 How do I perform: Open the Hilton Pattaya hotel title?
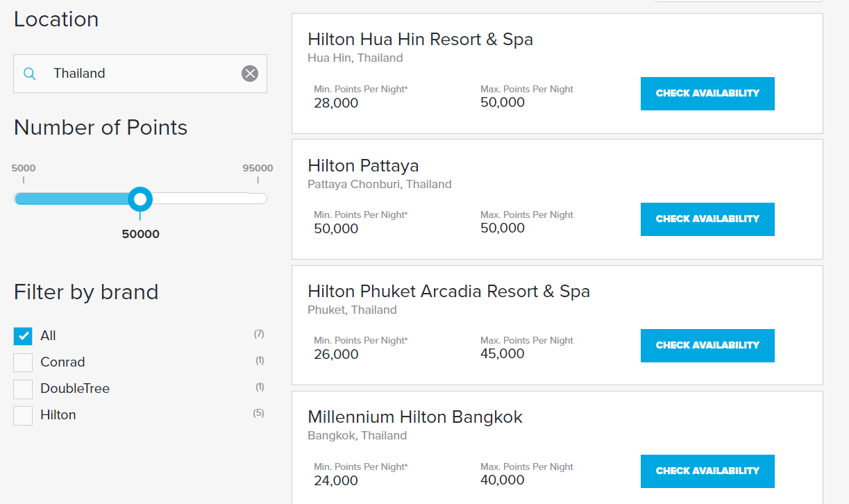pyautogui.click(x=363, y=166)
